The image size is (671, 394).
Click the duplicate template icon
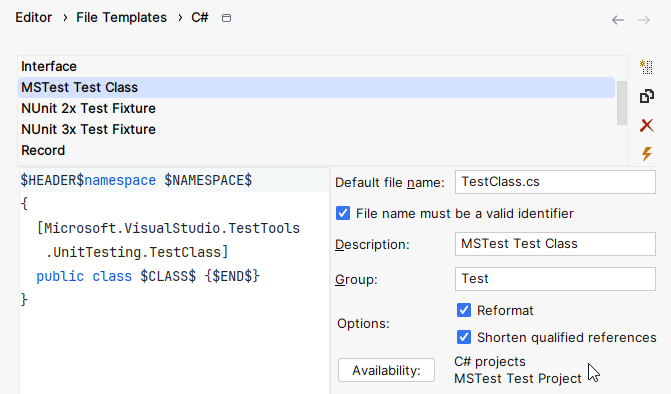pos(647,96)
